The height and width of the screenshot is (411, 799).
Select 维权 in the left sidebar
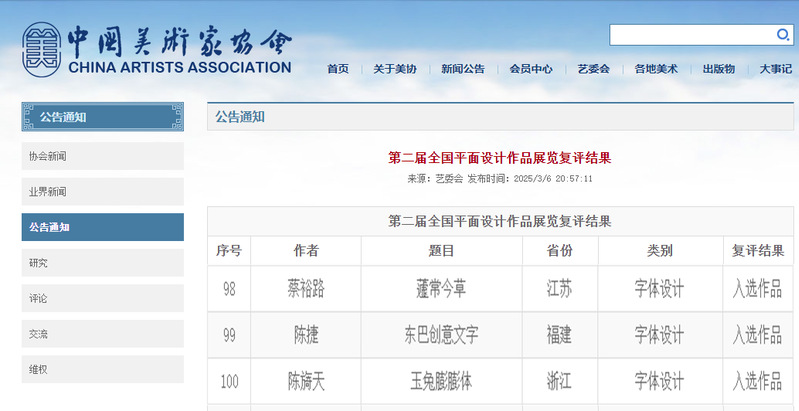pyautogui.click(x=102, y=369)
